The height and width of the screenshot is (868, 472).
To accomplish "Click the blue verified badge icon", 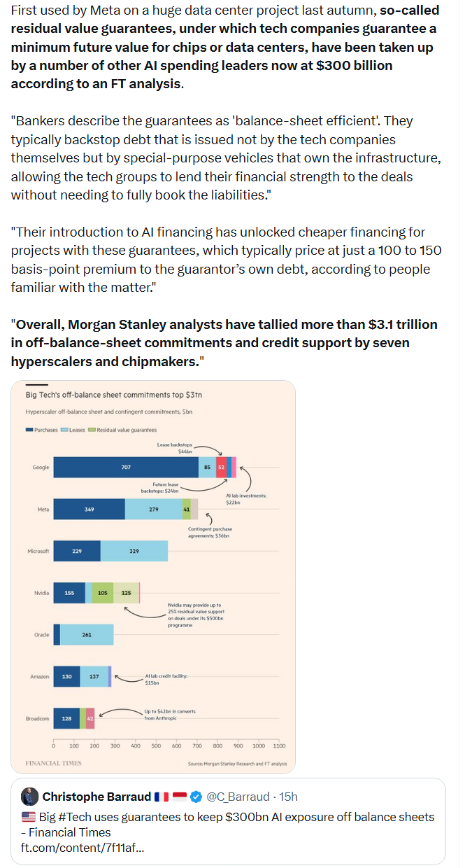I will (x=197, y=797).
